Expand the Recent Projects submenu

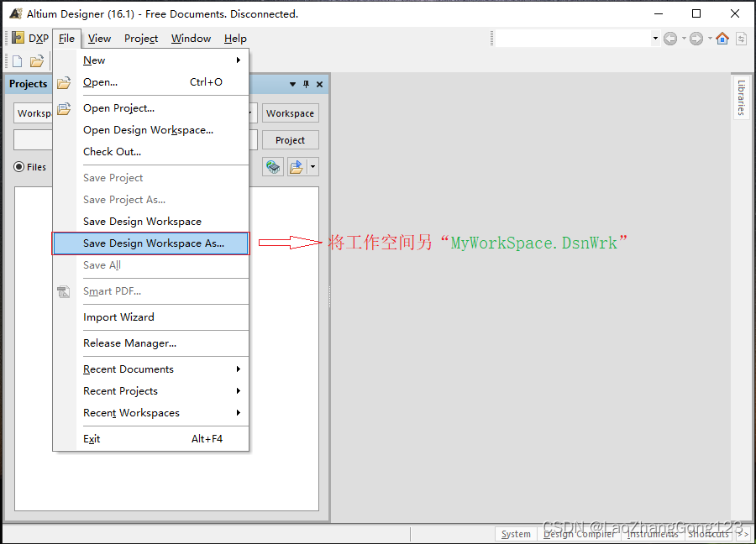point(239,390)
